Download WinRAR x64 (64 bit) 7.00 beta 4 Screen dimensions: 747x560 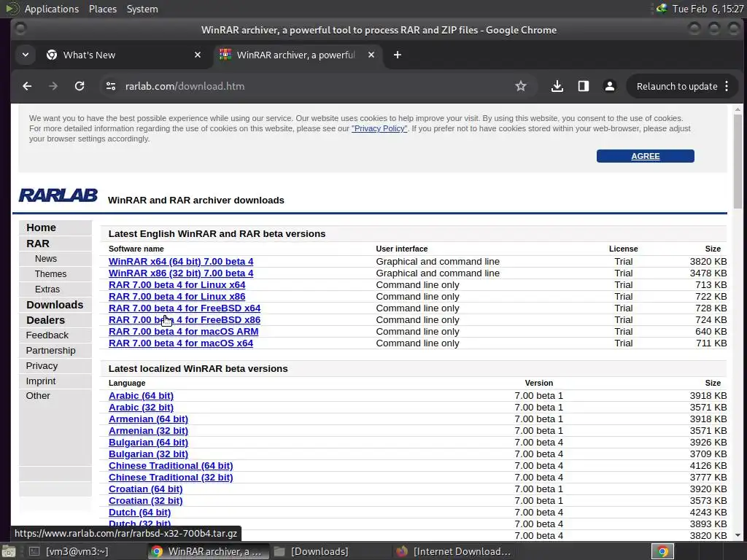(181, 262)
